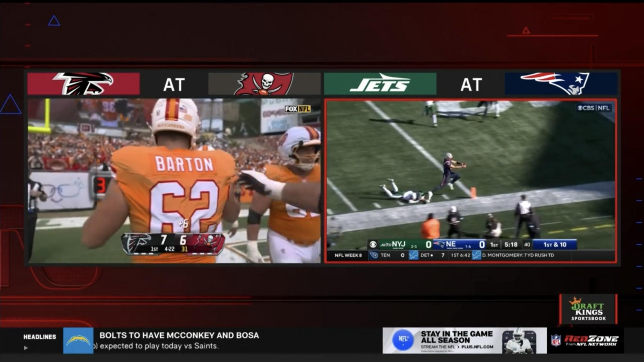The image size is (644, 362).
Task: Select the Jets at Patriots video feed
Action: (471, 181)
